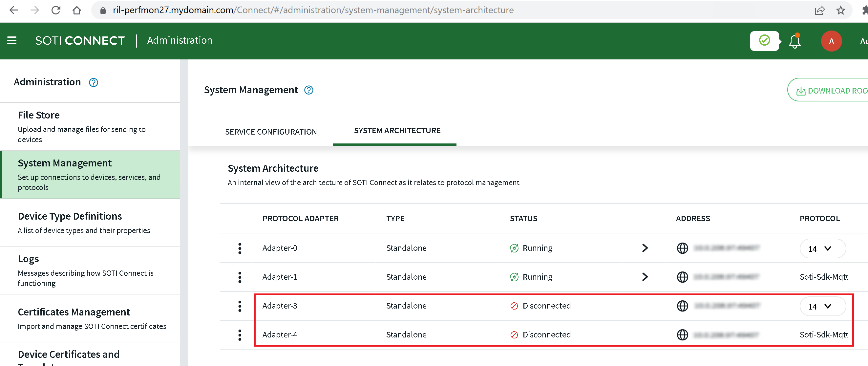Viewport: 868px width, 366px height.
Task: Open Adapter-1 three-dot actions menu
Action: click(x=240, y=277)
